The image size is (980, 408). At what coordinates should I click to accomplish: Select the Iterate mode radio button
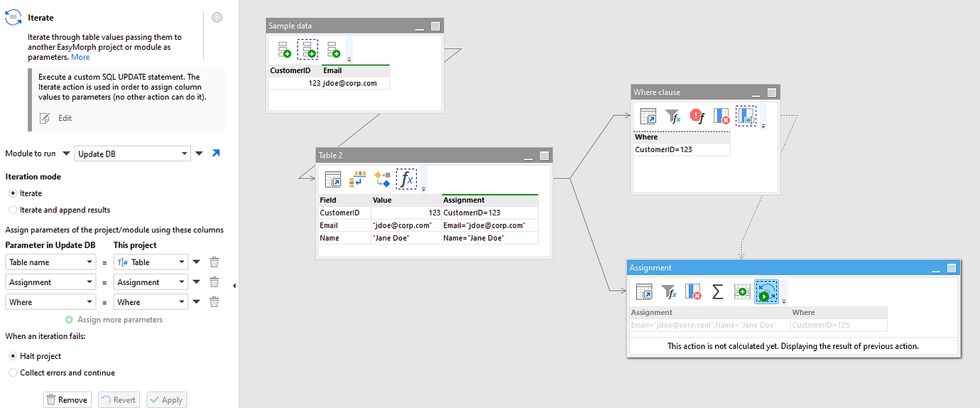(13, 193)
